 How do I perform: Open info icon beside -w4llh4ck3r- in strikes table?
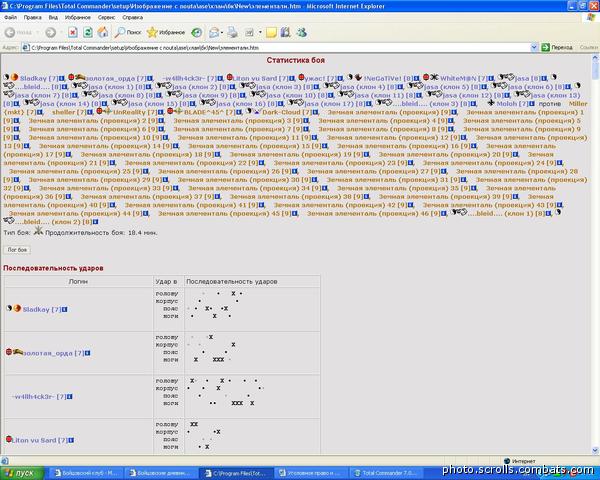click(x=70, y=397)
